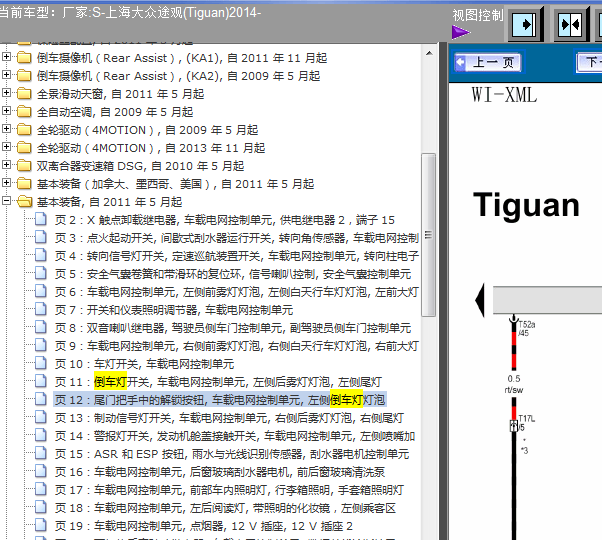Click the black left arrow in wiring diagram
602x540 pixels.
pyautogui.click(x=480, y=300)
